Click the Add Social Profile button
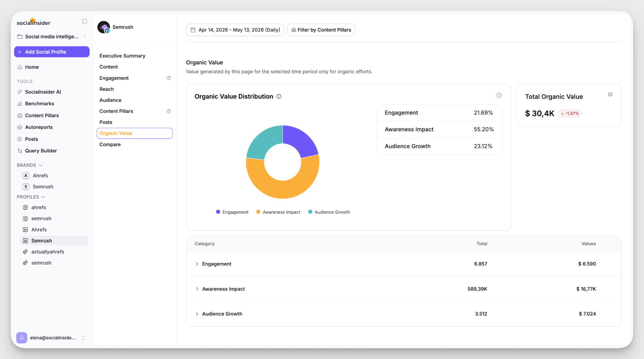The image size is (644, 359). click(52, 52)
